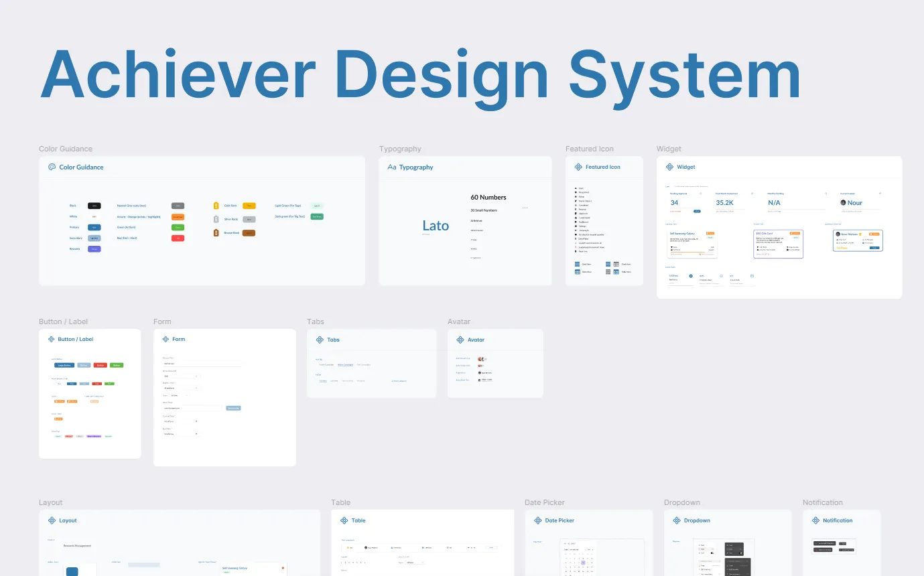Click the emblem icon in Form frame header
Image resolution: width=924 pixels, height=576 pixels.
[x=166, y=339]
